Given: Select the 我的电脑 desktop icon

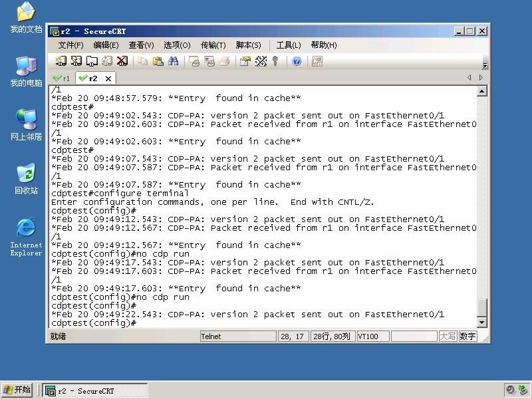Looking at the screenshot, I should pyautogui.click(x=26, y=72).
